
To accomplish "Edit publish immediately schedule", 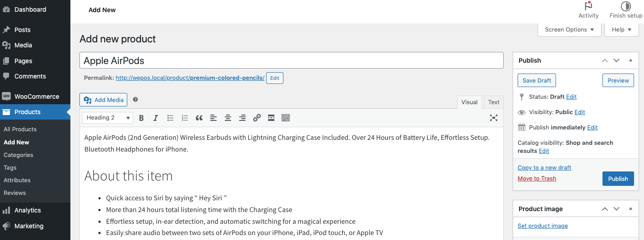I will tap(592, 127).
